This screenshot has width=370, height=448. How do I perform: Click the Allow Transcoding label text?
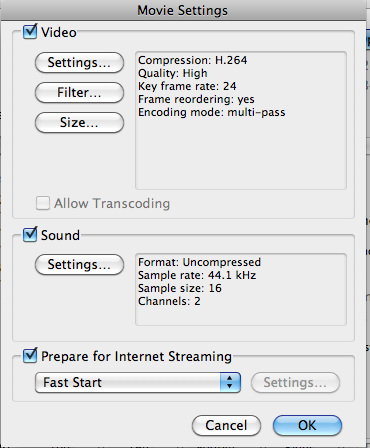click(x=112, y=204)
